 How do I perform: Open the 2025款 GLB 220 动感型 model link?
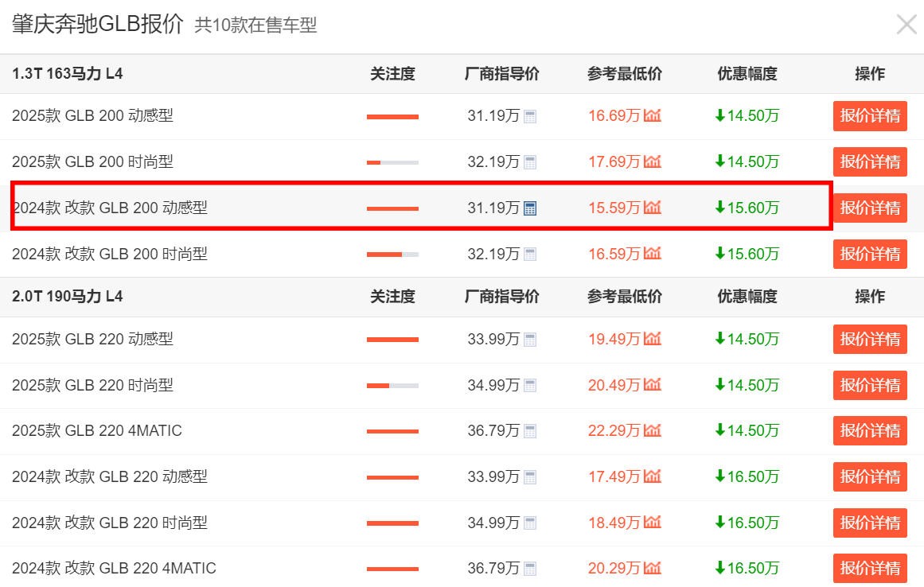[92, 339]
